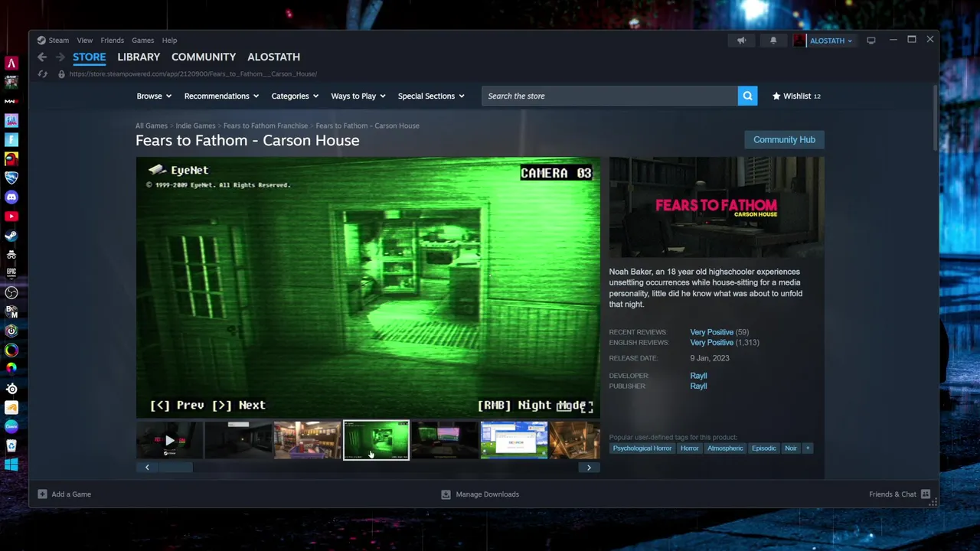
Task: Select the Windows XP desktop screenshot thumbnail
Action: pos(514,440)
